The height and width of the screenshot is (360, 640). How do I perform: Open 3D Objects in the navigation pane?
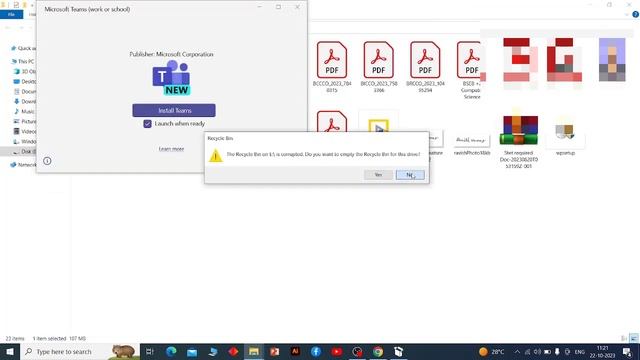coord(25,71)
